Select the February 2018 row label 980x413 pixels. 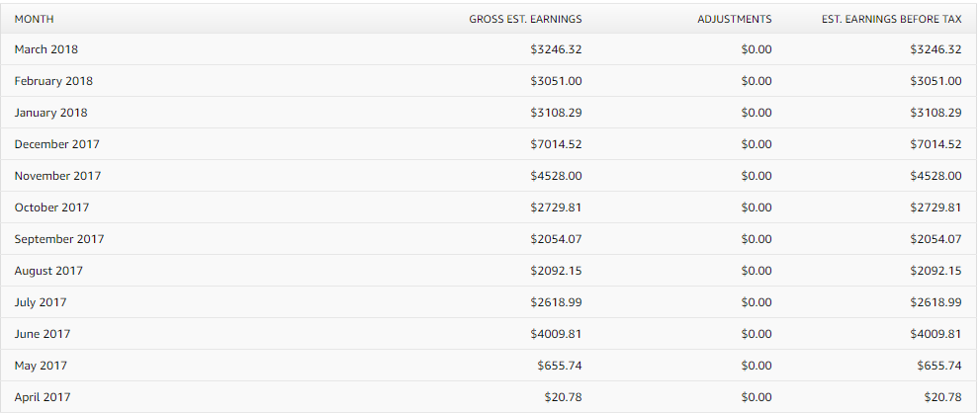point(53,81)
